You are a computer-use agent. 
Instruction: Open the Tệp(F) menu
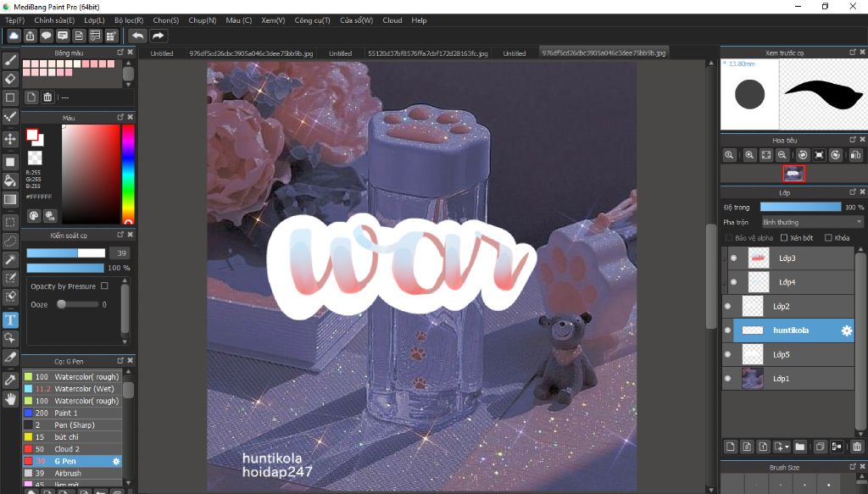point(15,20)
